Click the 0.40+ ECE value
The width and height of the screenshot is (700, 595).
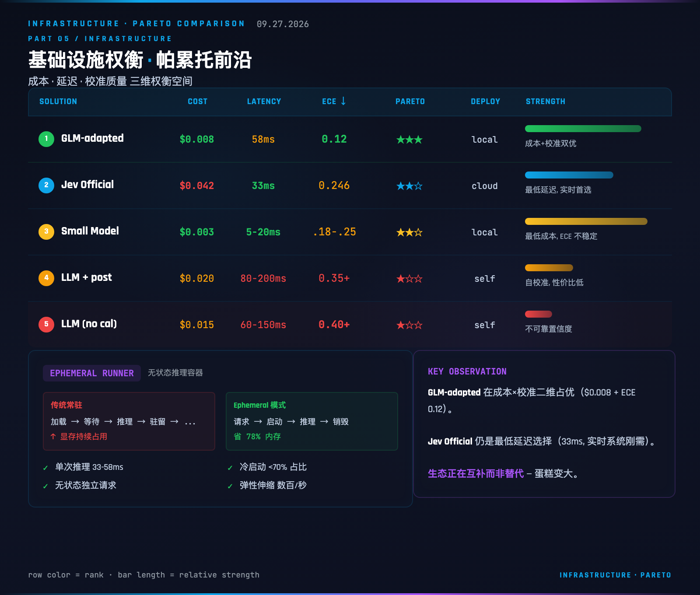pyautogui.click(x=334, y=325)
